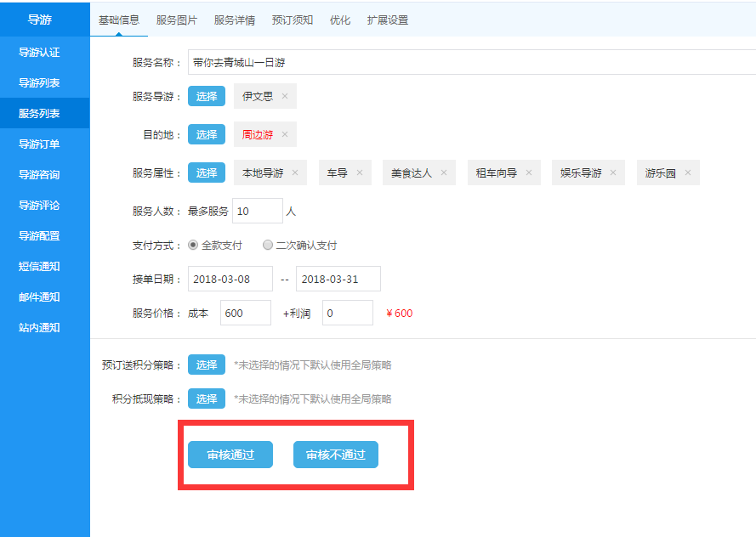Viewport: 756px width, 537px height.
Task: Delete the 娱乐导游 attribute tag
Action: pos(613,173)
